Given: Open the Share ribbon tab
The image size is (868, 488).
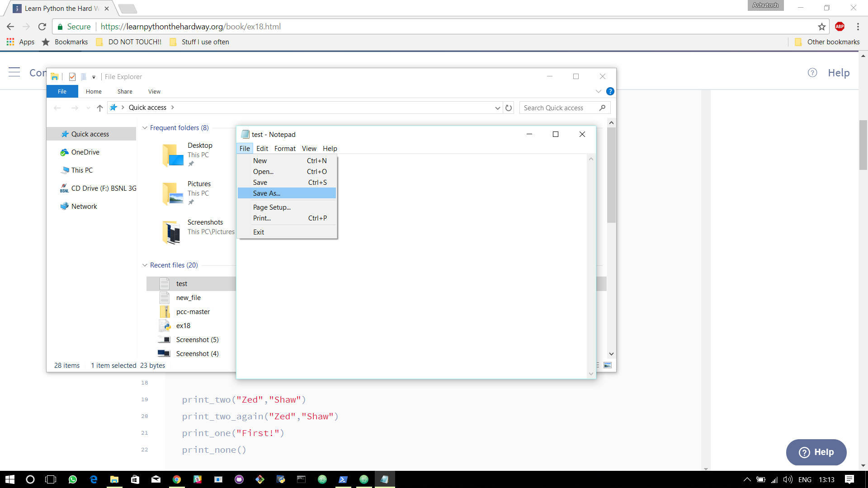Looking at the screenshot, I should point(125,92).
